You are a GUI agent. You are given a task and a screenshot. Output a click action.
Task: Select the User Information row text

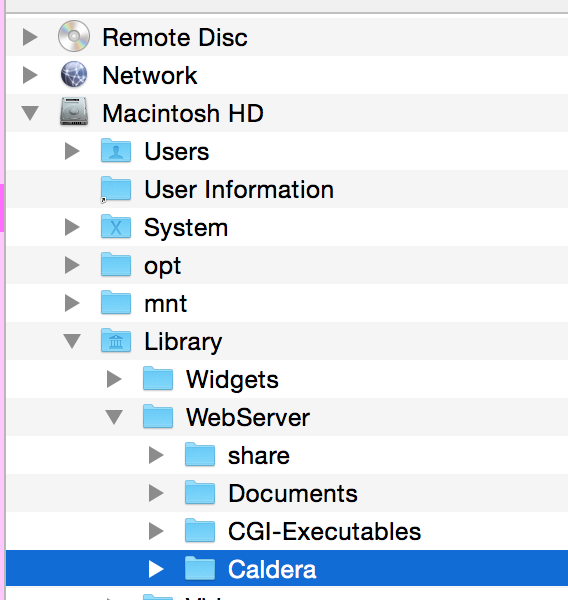pyautogui.click(x=239, y=189)
